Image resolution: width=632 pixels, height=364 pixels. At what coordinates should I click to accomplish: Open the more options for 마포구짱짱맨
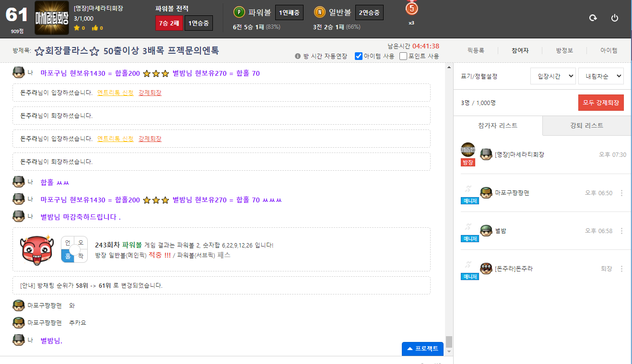tap(622, 193)
